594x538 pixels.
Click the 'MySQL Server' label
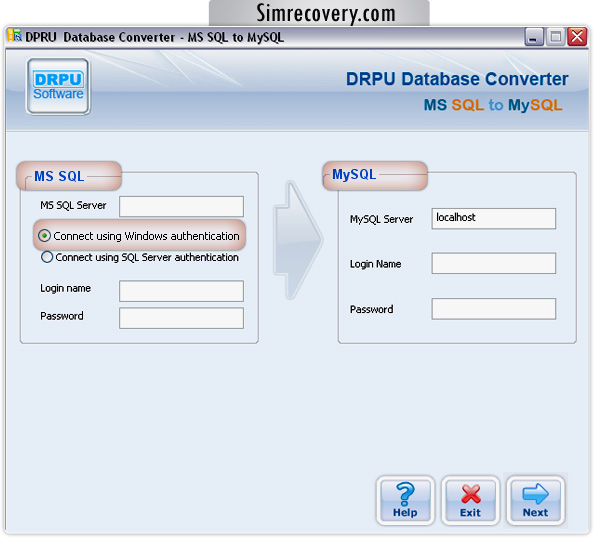(x=381, y=219)
